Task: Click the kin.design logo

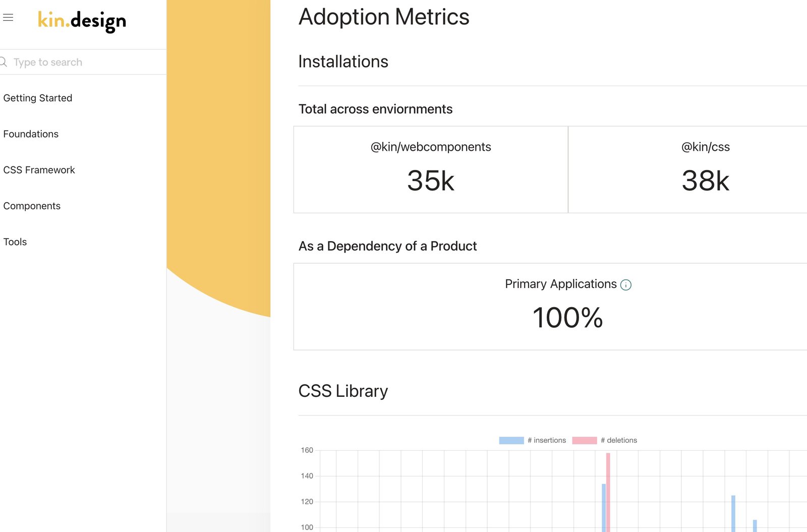Action: [x=82, y=21]
